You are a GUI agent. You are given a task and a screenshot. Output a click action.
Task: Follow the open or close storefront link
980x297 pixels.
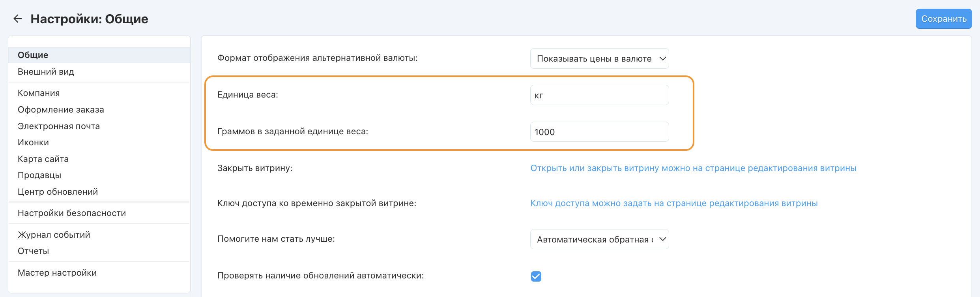click(693, 168)
